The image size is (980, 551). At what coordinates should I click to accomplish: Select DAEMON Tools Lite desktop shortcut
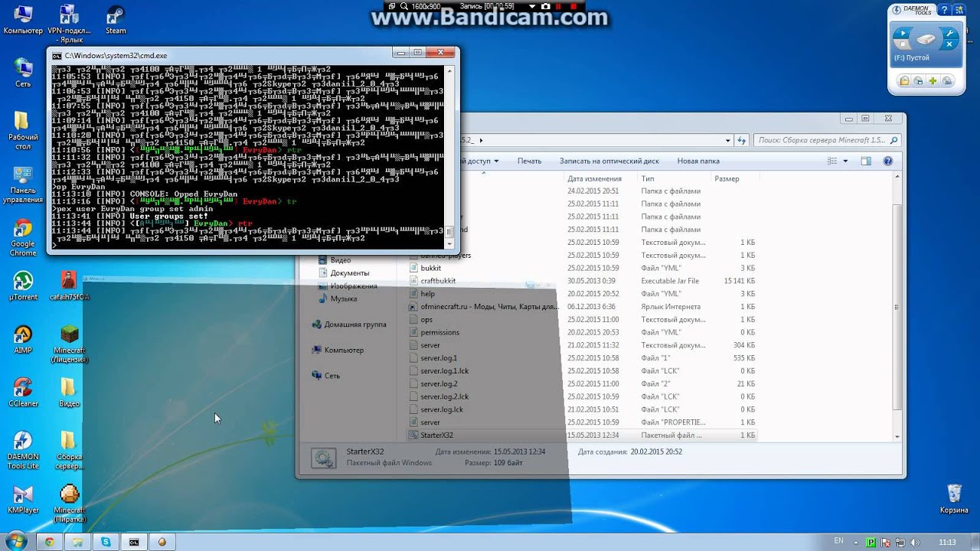[x=23, y=450]
